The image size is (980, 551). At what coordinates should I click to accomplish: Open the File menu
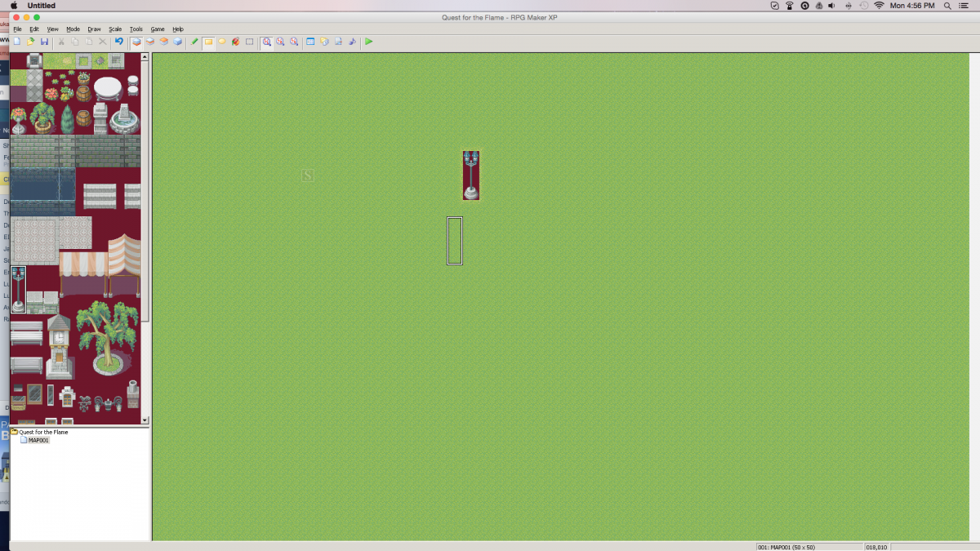coord(17,29)
